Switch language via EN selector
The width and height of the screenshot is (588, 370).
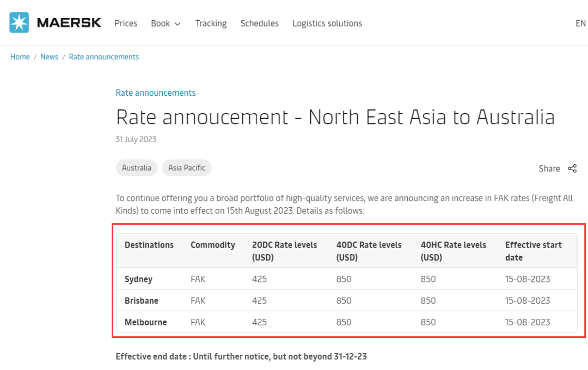[580, 23]
